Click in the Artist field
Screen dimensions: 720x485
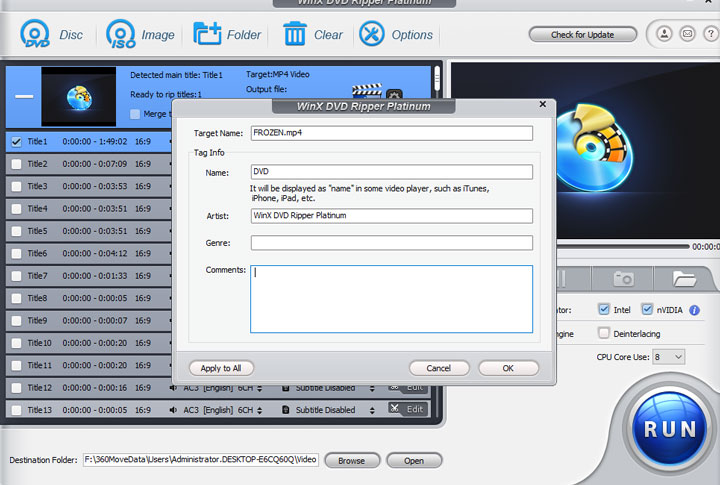click(x=392, y=216)
